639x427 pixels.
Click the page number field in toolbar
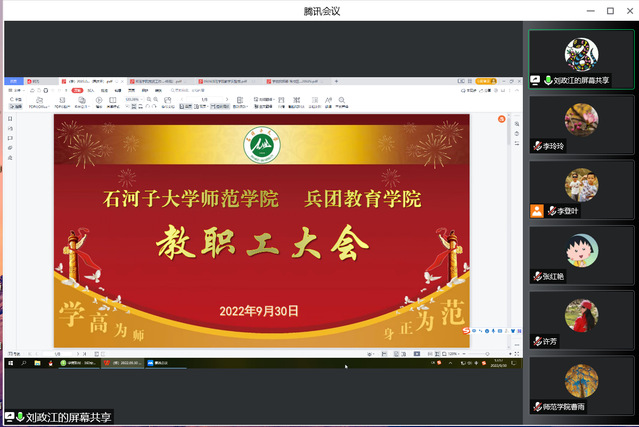205,99
